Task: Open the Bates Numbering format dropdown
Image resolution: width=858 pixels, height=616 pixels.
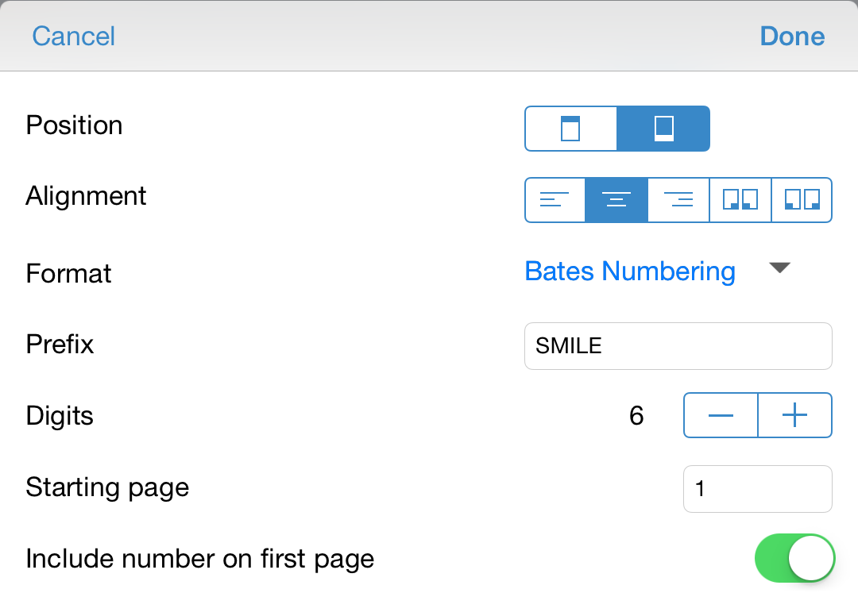Action: pos(630,271)
